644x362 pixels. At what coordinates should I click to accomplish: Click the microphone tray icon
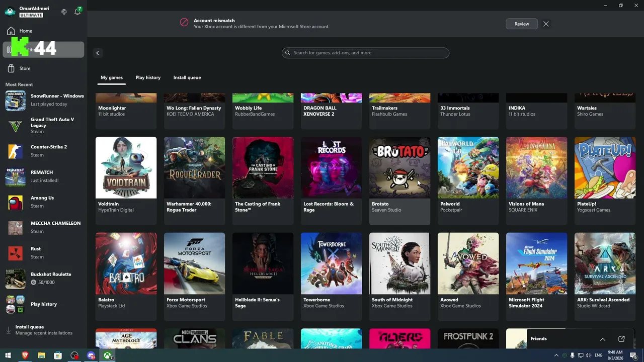(x=573, y=355)
